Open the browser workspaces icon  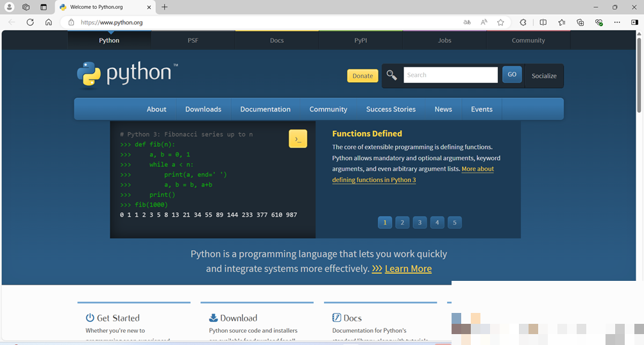pos(26,7)
